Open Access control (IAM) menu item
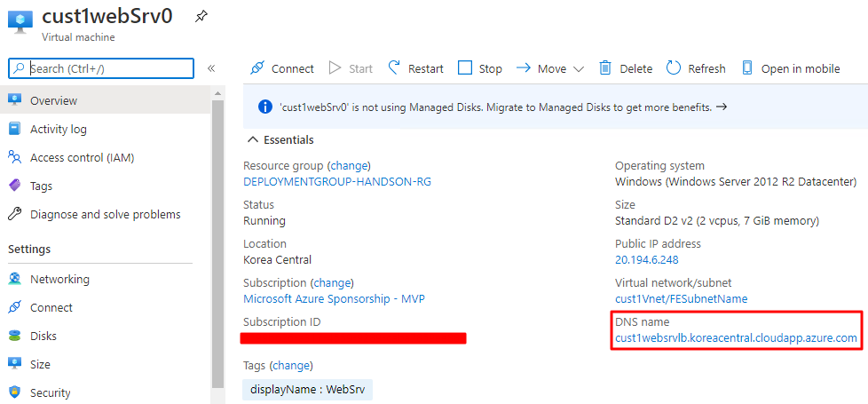Screen dimensions: 868x404 click(x=106, y=158)
